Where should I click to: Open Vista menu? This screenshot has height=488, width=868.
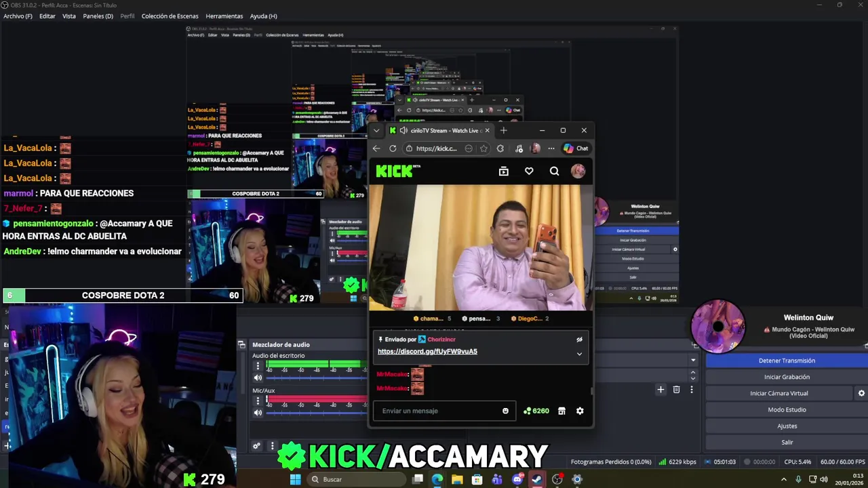click(69, 16)
